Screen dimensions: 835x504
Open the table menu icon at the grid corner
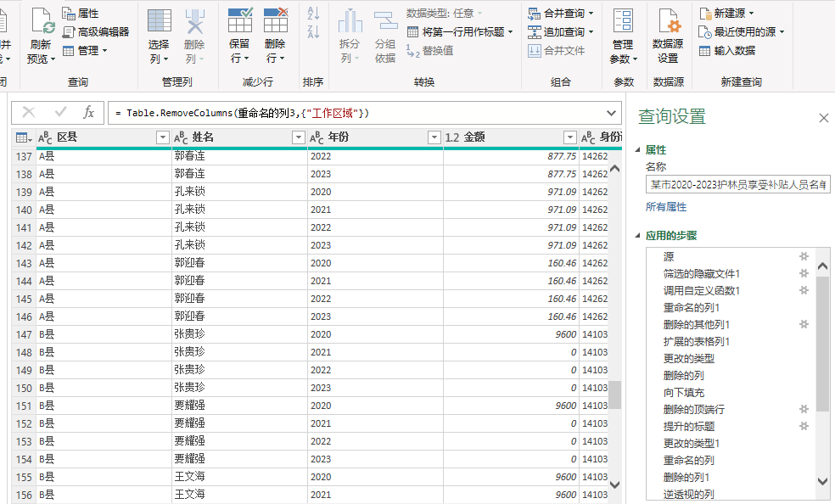24,137
